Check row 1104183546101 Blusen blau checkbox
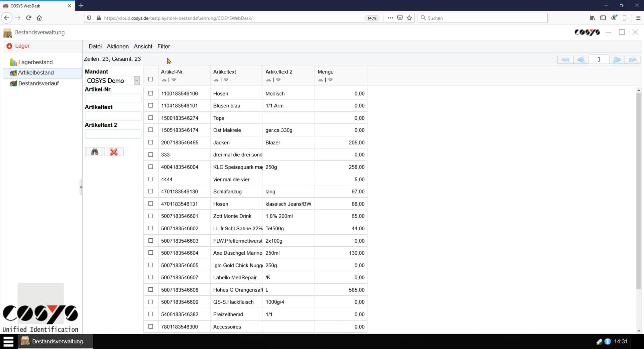 coord(151,105)
